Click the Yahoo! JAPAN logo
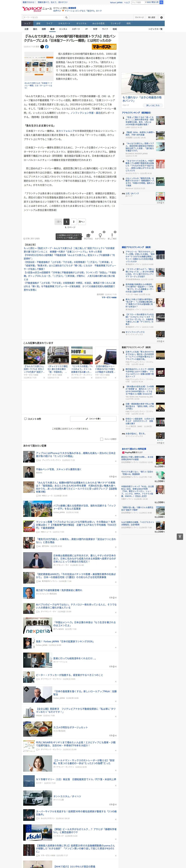 32,9
